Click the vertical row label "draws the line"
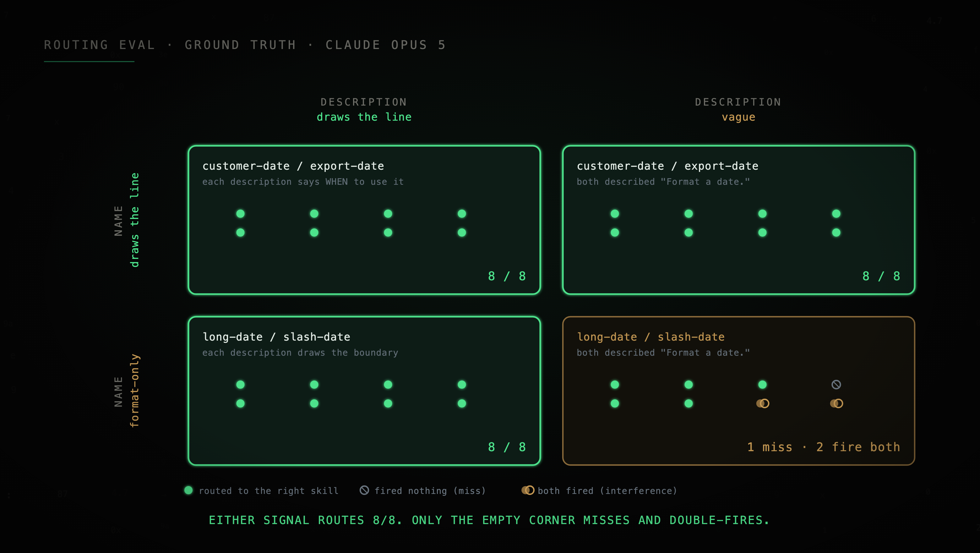980x553 pixels. (135, 220)
